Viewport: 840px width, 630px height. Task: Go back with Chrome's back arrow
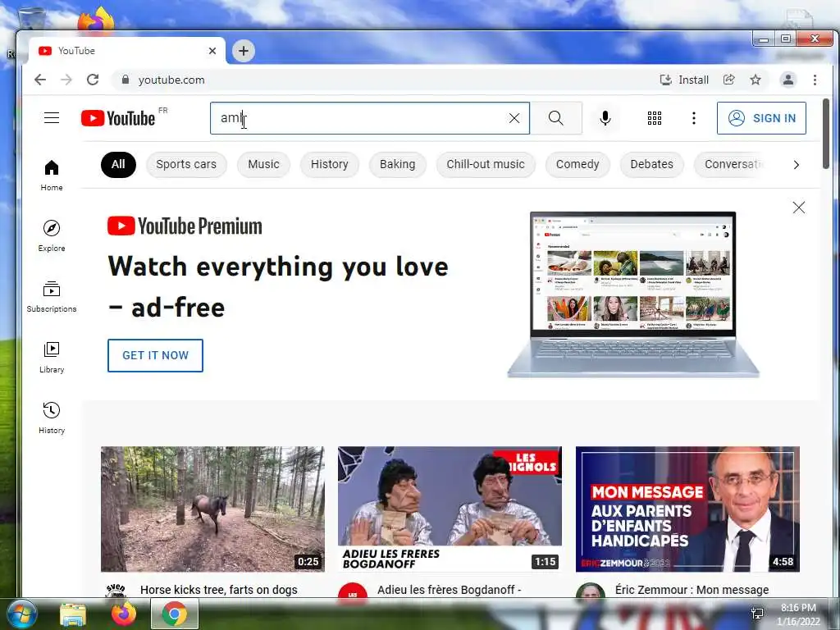40,80
